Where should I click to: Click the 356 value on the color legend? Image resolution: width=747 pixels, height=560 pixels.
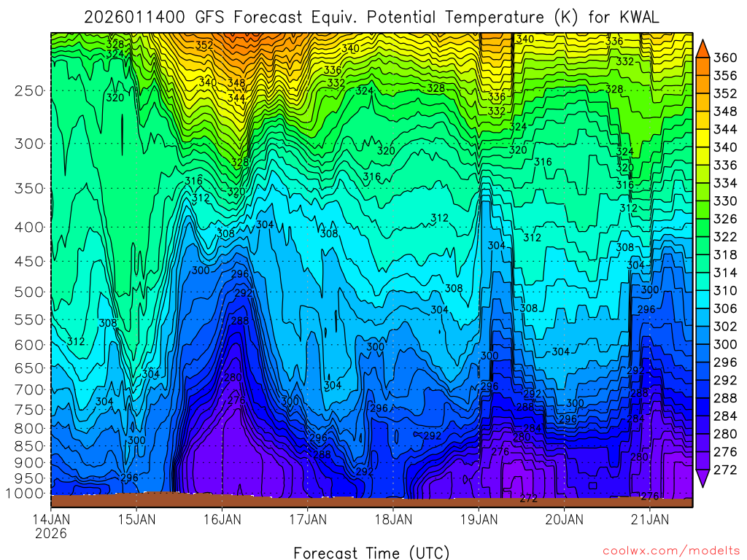725,76
